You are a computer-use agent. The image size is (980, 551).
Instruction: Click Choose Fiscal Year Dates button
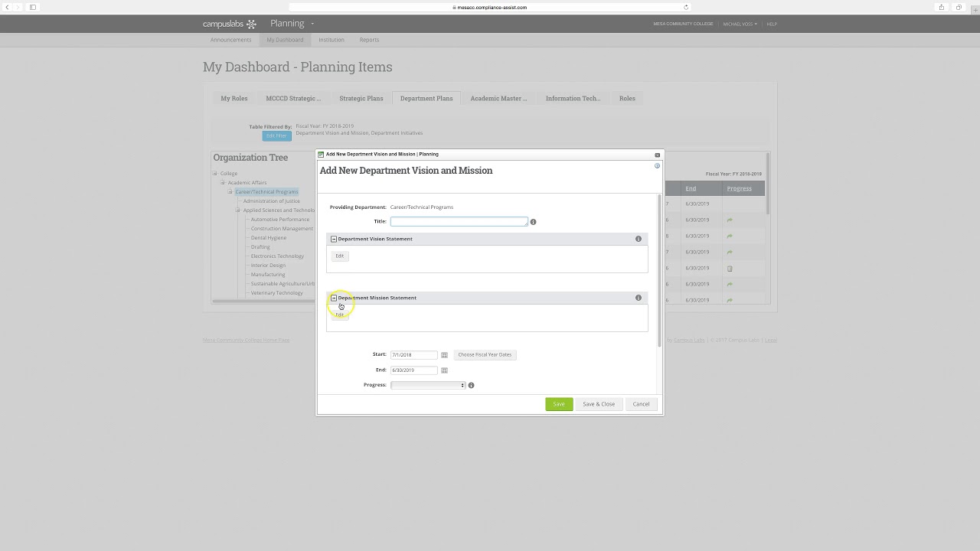point(485,355)
